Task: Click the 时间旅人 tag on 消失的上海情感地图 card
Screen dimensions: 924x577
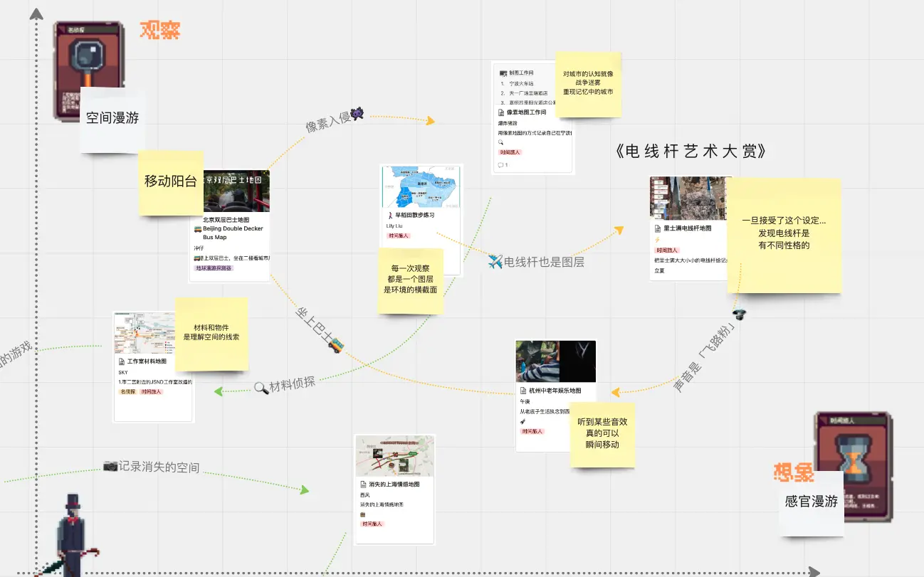Action: coord(372,524)
